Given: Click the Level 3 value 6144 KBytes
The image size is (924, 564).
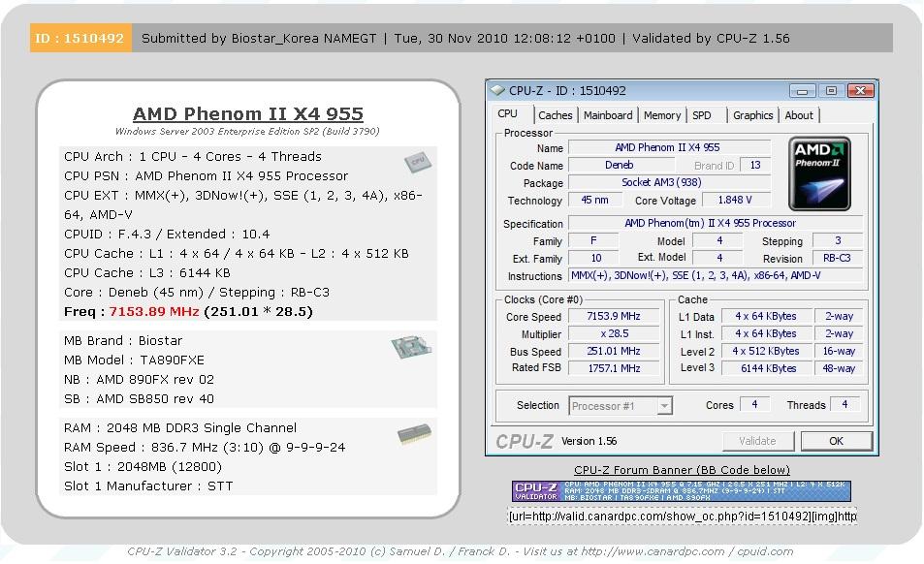Looking at the screenshot, I should tap(766, 368).
